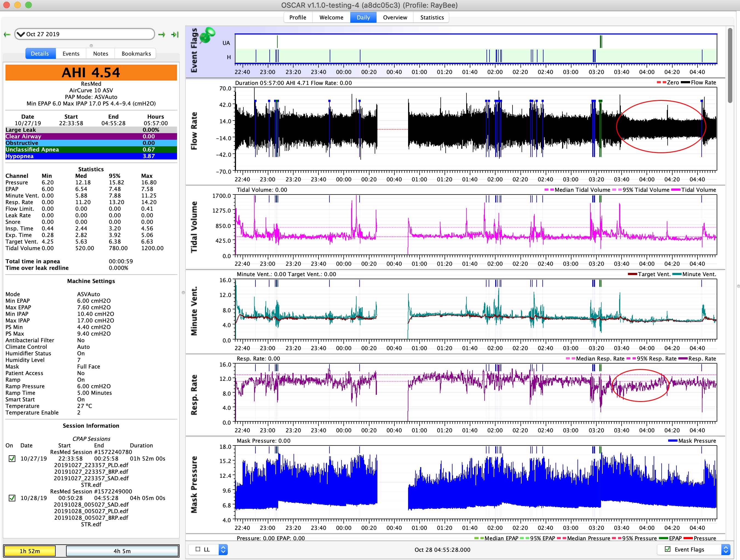Click the left panel splitter handle
The height and width of the screenshot is (560, 740).
coord(183,293)
